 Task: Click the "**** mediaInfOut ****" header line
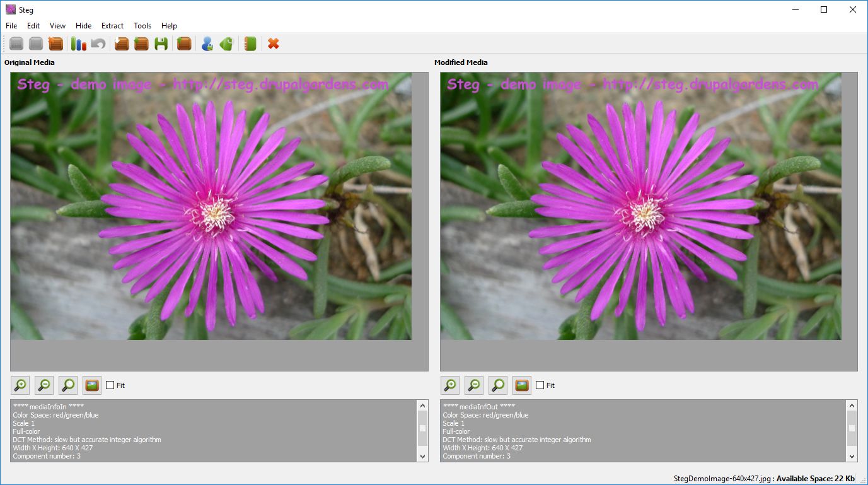pyautogui.click(x=479, y=407)
